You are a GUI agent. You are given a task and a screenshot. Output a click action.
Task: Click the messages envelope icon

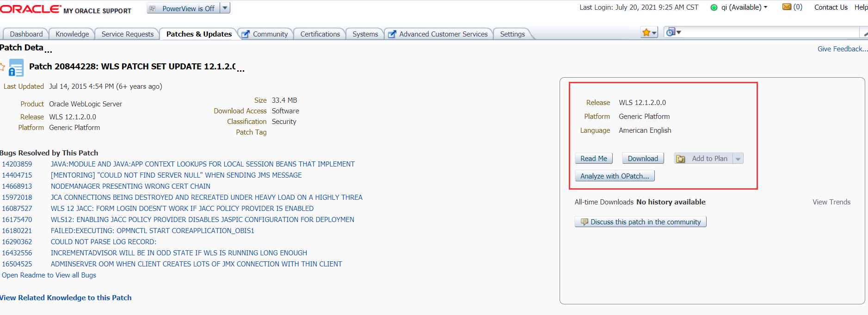[787, 7]
